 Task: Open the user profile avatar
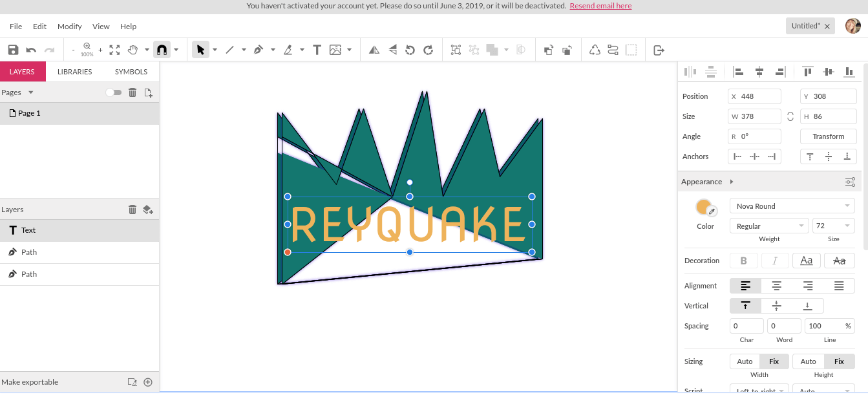(853, 26)
